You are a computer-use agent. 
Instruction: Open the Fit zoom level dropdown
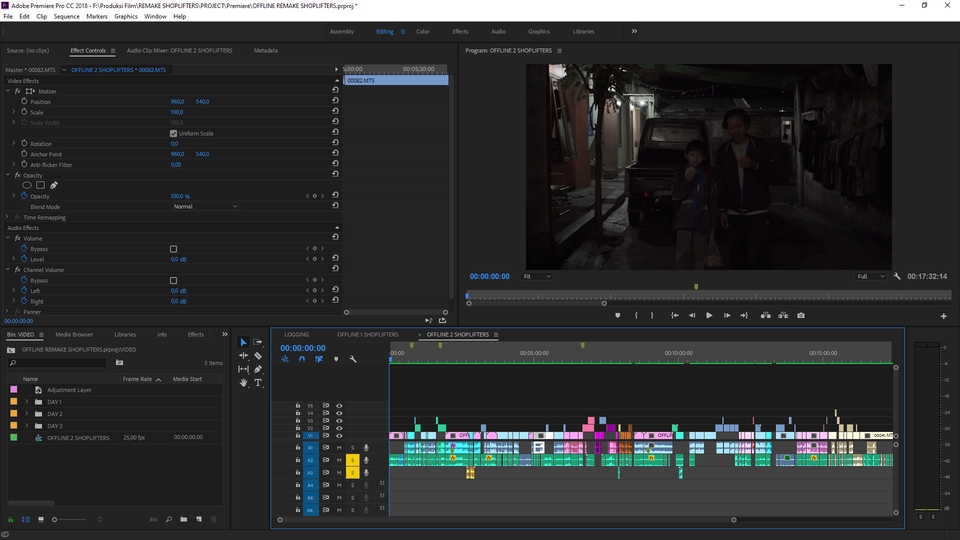(x=537, y=276)
